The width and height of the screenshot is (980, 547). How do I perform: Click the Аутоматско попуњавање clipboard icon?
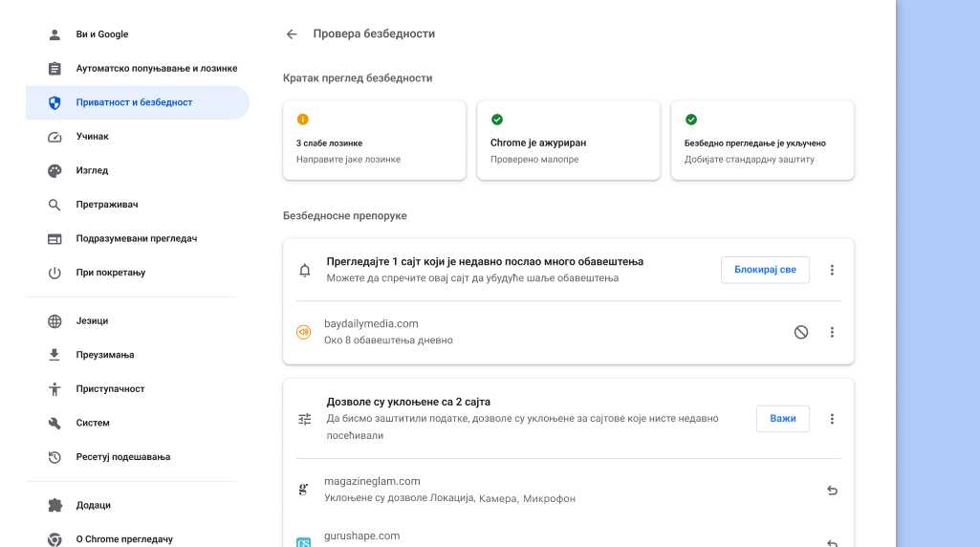(54, 68)
